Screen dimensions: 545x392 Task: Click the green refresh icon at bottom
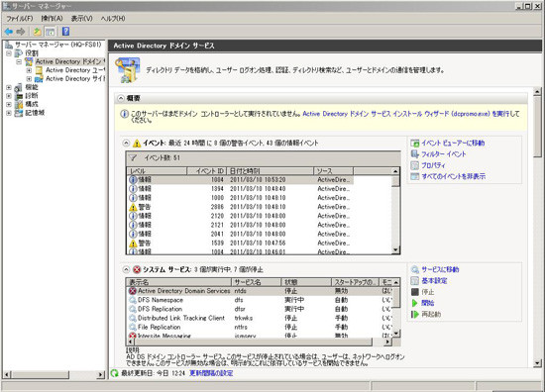(x=114, y=373)
